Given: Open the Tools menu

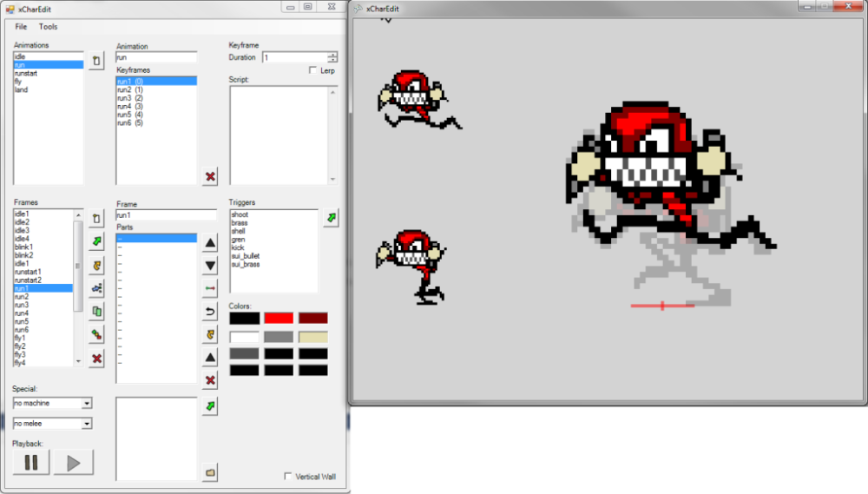Looking at the screenshot, I should pos(48,27).
